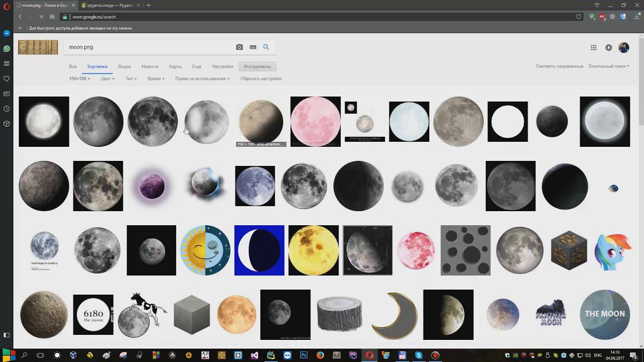Image resolution: width=644 pixels, height=362 pixels.
Task: Open the cow jumping over moon thumbnail
Action: coord(143,315)
